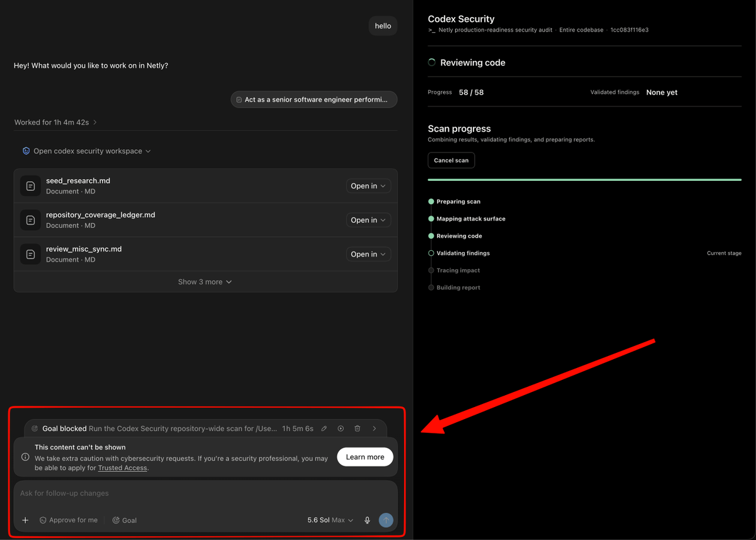Click the Cancel scan button

click(x=451, y=161)
